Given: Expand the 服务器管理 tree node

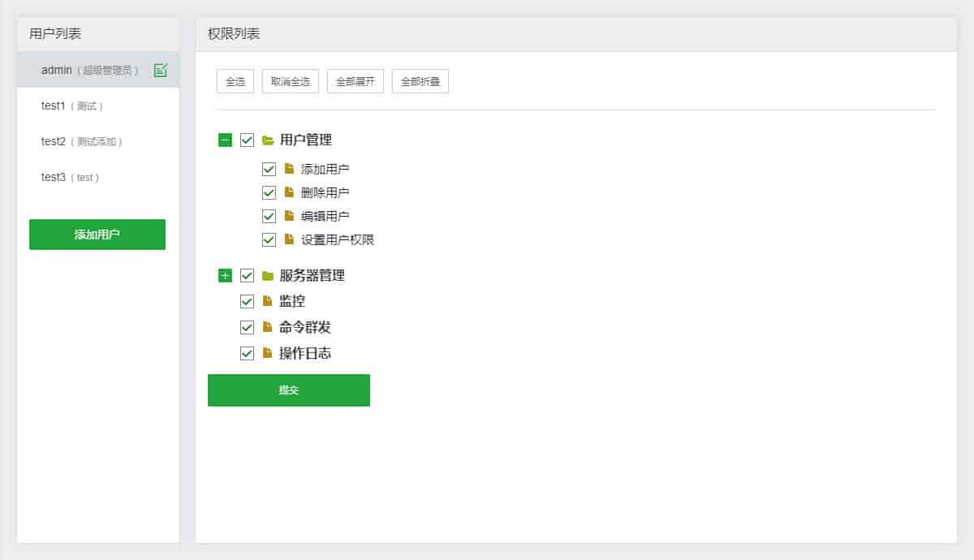Looking at the screenshot, I should 225,275.
